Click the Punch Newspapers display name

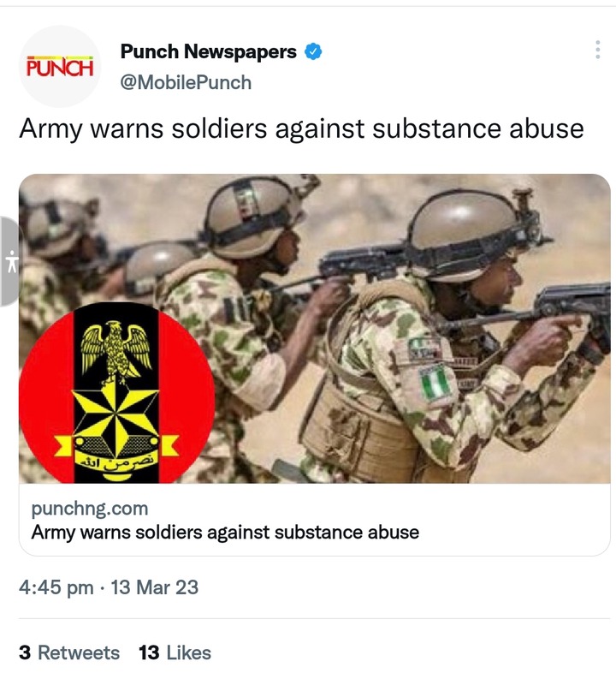point(208,51)
